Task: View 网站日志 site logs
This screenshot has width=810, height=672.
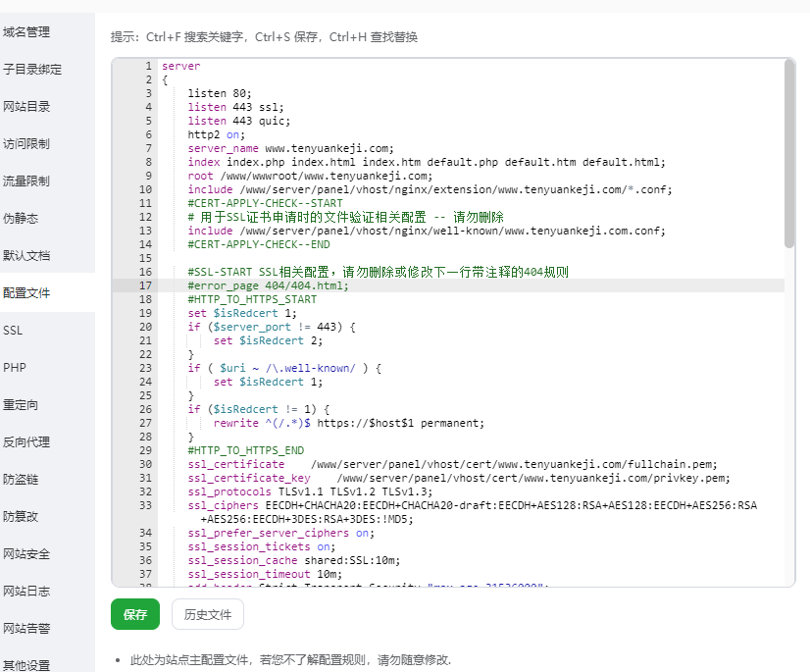Action: point(26,592)
